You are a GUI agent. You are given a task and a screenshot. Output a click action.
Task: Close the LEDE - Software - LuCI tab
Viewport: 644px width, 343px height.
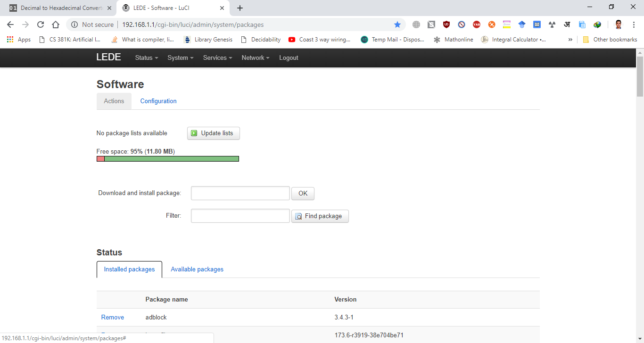(x=222, y=8)
